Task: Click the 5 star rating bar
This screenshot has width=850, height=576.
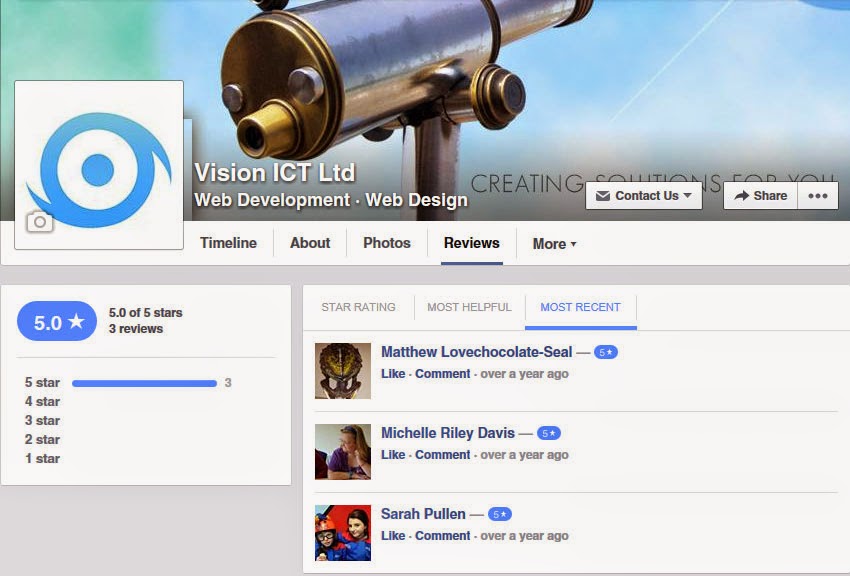Action: [x=144, y=383]
